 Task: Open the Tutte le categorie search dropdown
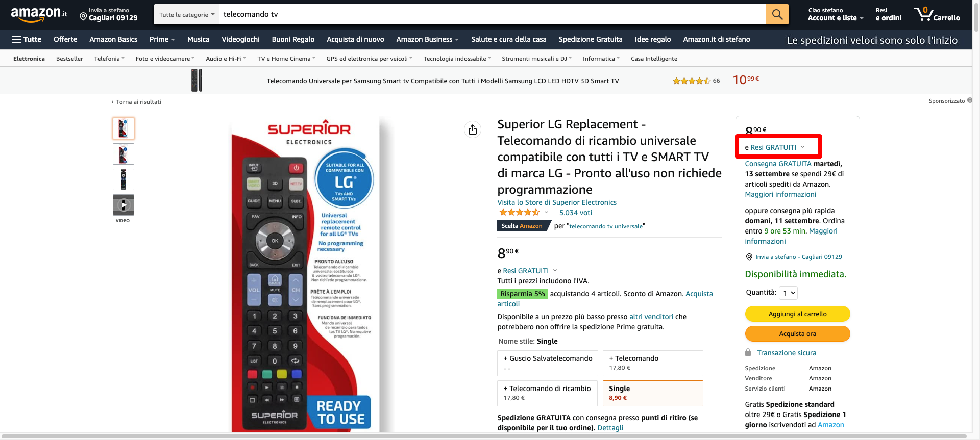click(x=187, y=14)
